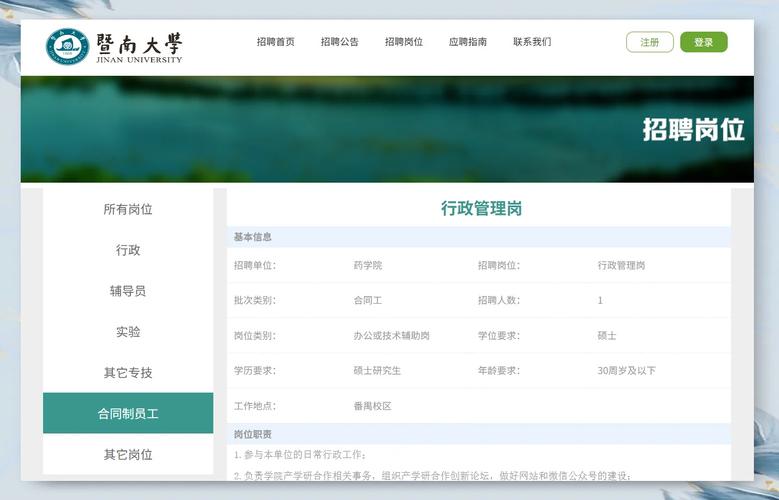Image resolution: width=779 pixels, height=500 pixels.
Task: Select 实验 category in the sidebar
Action: point(128,332)
